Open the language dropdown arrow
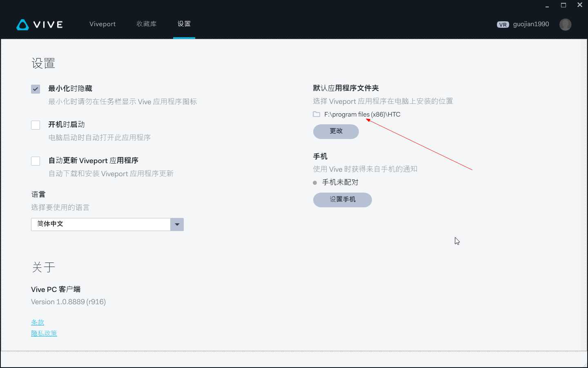Screen dimensions: 588x368 [177, 224]
